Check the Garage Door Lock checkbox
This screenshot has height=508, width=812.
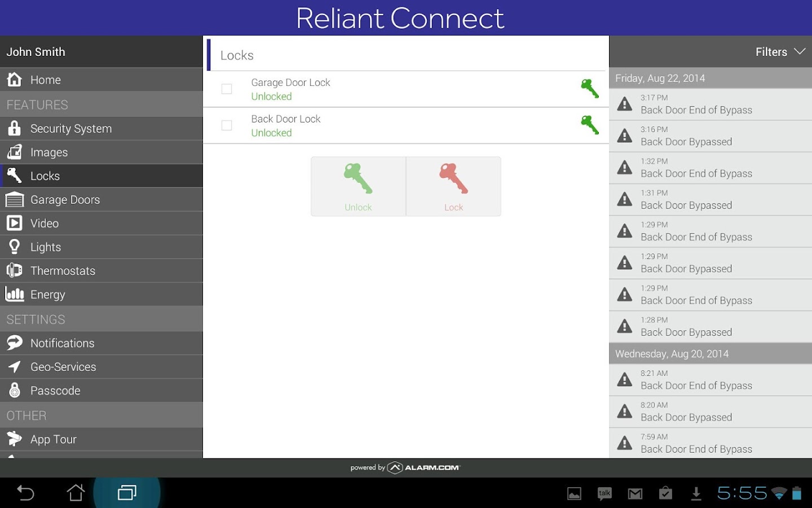[227, 89]
